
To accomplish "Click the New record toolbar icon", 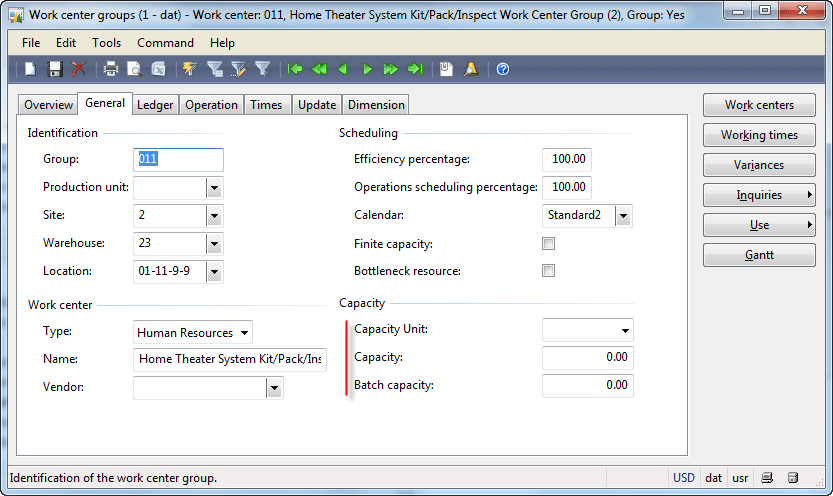I will [30, 69].
